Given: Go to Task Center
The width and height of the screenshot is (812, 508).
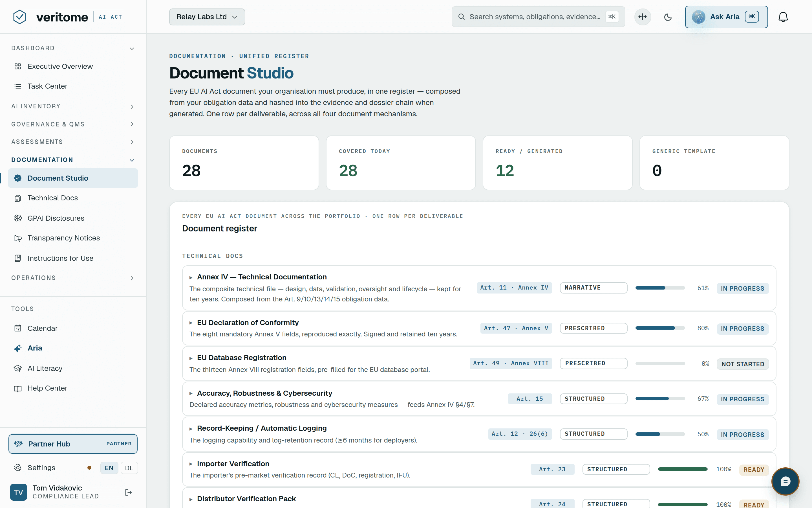Looking at the screenshot, I should 73,86.
